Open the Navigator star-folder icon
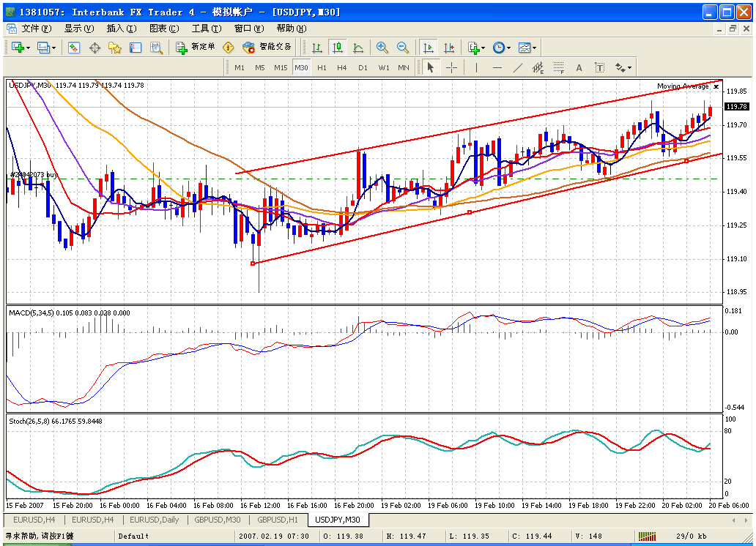 point(114,48)
